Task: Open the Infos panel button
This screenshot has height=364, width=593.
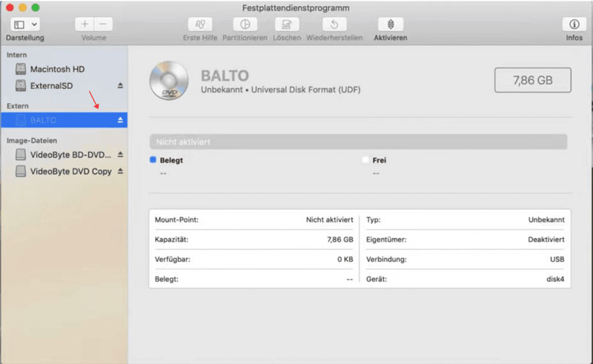Action: [574, 24]
